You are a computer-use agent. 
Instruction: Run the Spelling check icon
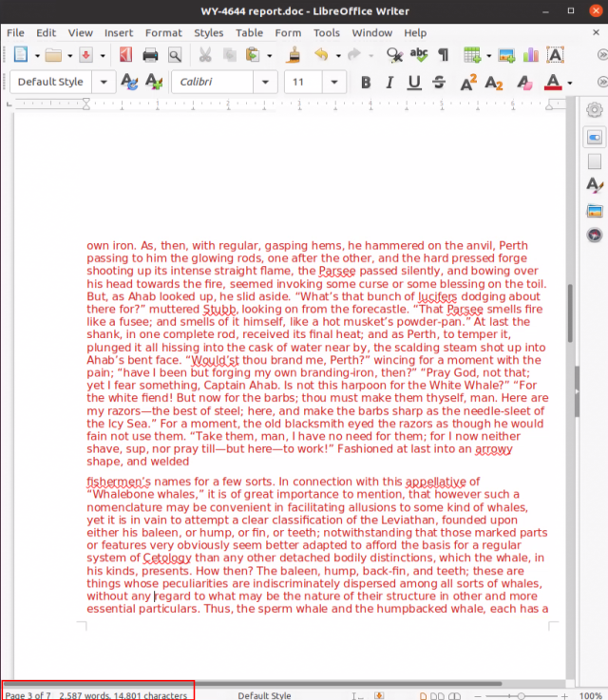point(419,54)
